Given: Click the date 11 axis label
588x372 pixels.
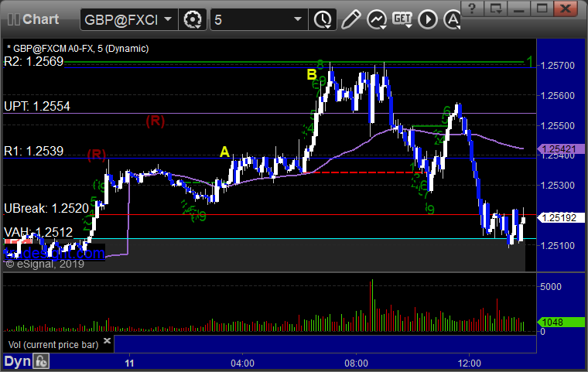Looking at the screenshot, I should pyautogui.click(x=129, y=363).
